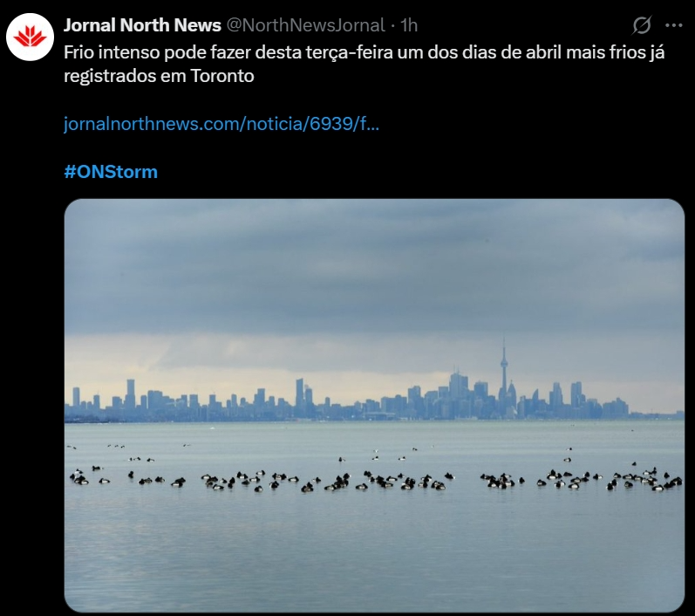This screenshot has width=695, height=616.
Task: Open the @NorthNewsJornal handle
Action: pyautogui.click(x=305, y=25)
